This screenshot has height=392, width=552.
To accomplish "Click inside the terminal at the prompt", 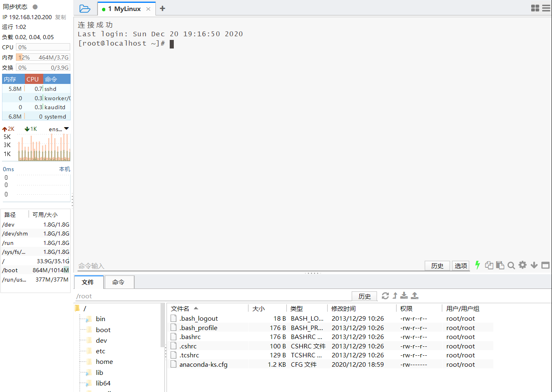I will click(172, 44).
